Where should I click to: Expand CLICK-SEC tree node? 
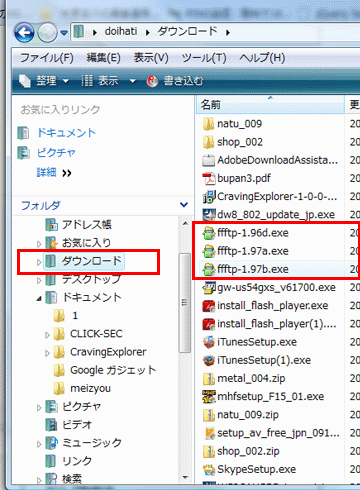47,335
